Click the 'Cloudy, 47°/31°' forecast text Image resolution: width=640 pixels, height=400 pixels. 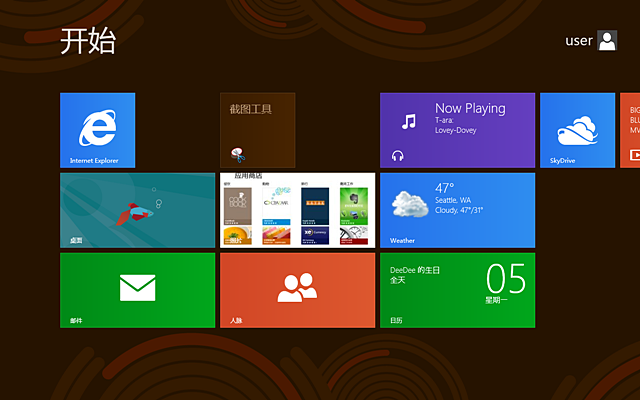pos(459,210)
